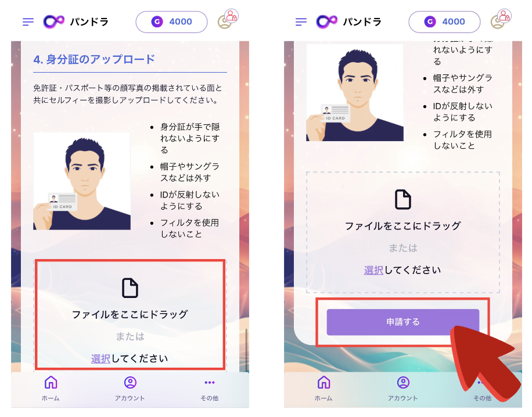Click Pandora infinity logo on left screen
Image resolution: width=532 pixels, height=417 pixels.
[x=53, y=21]
